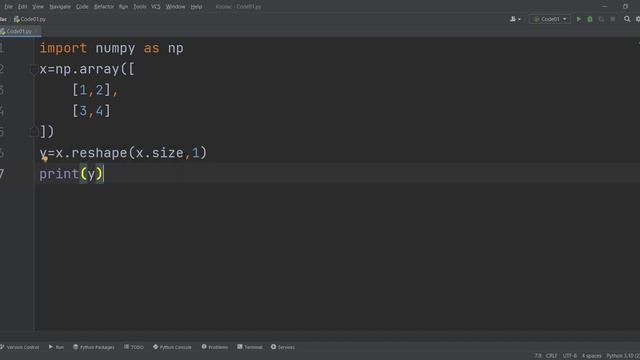This screenshot has height=360, width=640.
Task: Open the Code menu
Action: pyautogui.click(x=82, y=7)
